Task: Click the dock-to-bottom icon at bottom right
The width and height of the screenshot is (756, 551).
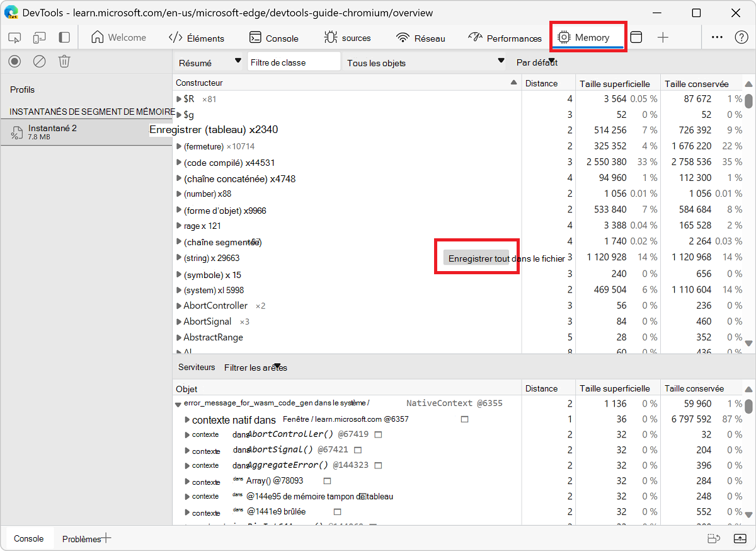Action: tap(742, 538)
